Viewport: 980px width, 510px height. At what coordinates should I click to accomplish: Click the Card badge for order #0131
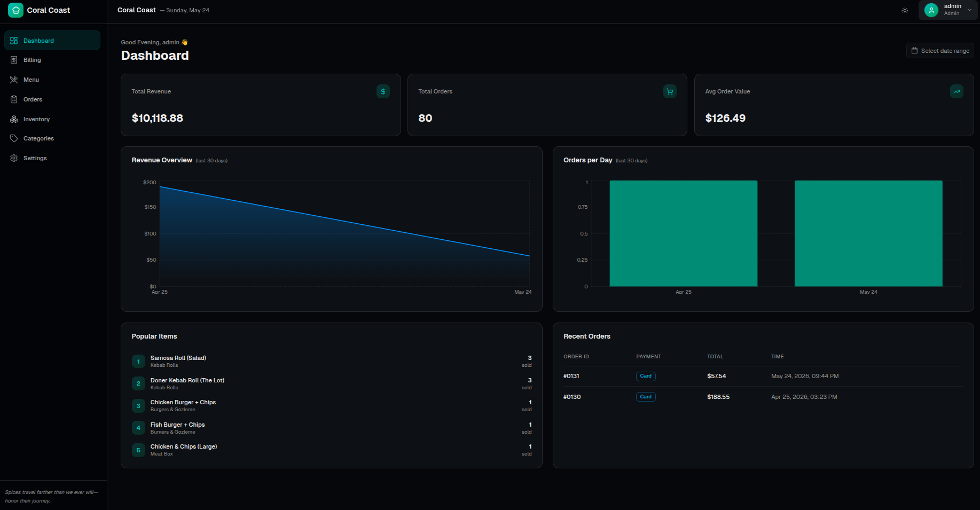coord(646,376)
